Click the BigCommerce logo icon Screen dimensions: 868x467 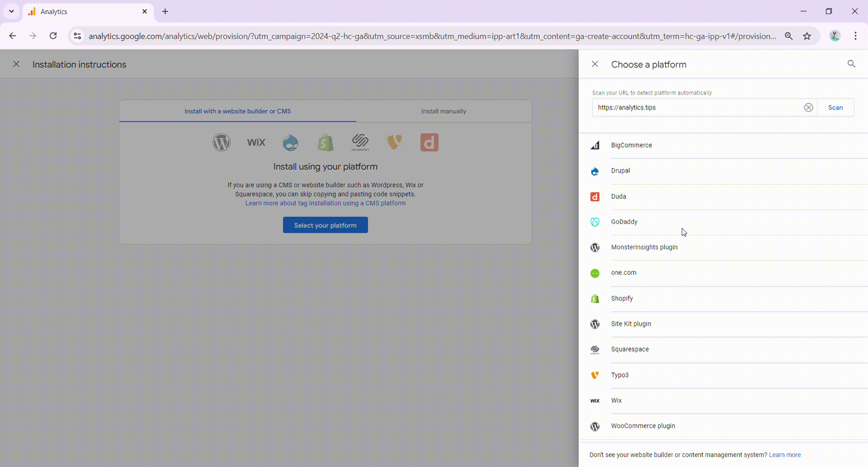pyautogui.click(x=595, y=145)
